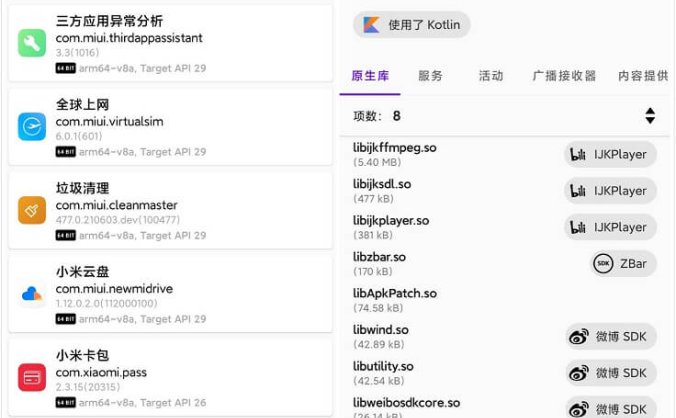Click the 全球上网 app title
The width and height of the screenshot is (676, 418).
(x=82, y=104)
